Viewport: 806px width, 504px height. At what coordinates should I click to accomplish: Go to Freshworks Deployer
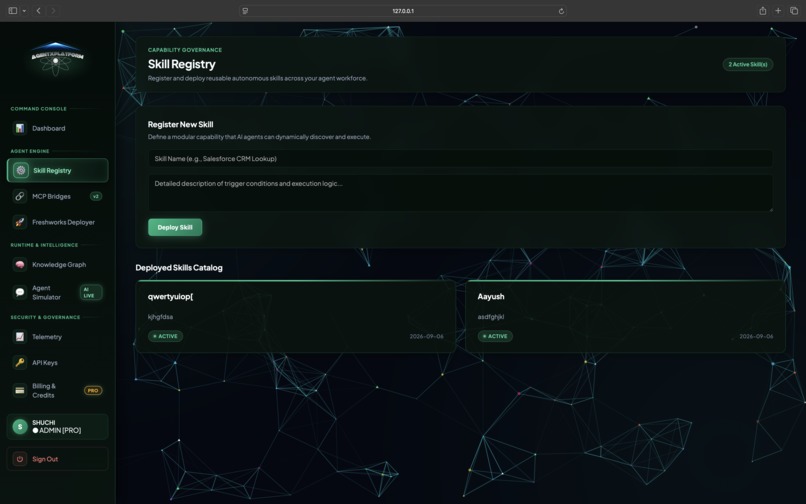[x=58, y=222]
